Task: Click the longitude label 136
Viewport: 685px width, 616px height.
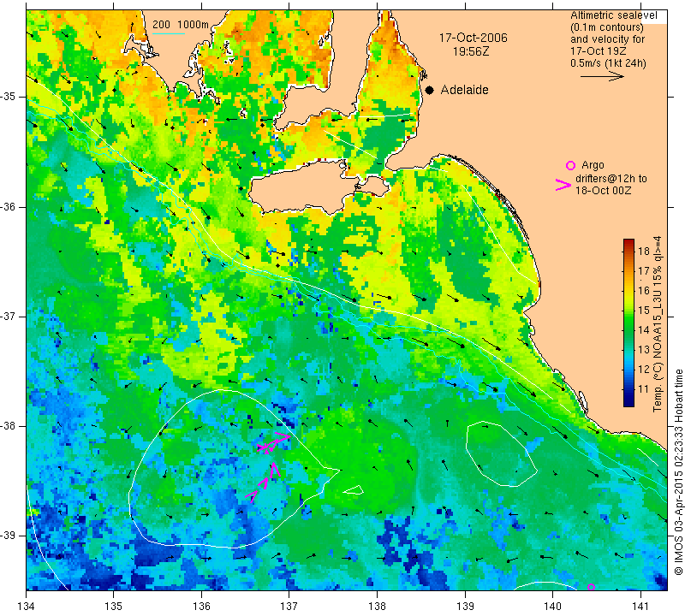Action: tap(202, 606)
